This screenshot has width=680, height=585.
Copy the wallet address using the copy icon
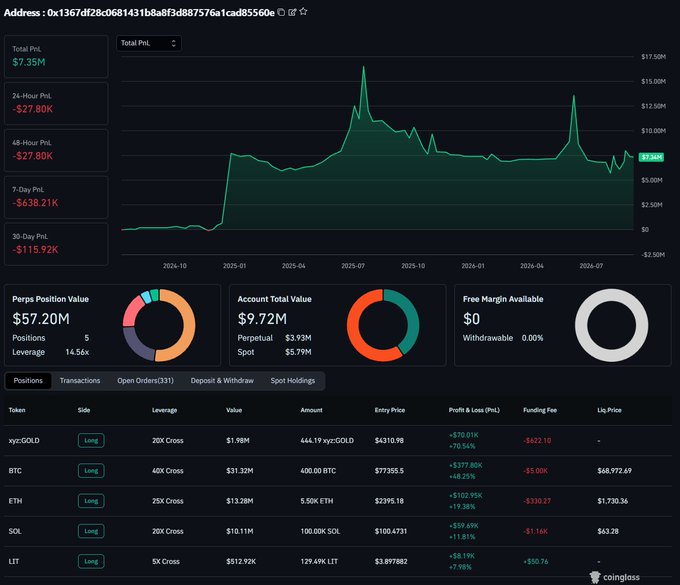(x=281, y=12)
